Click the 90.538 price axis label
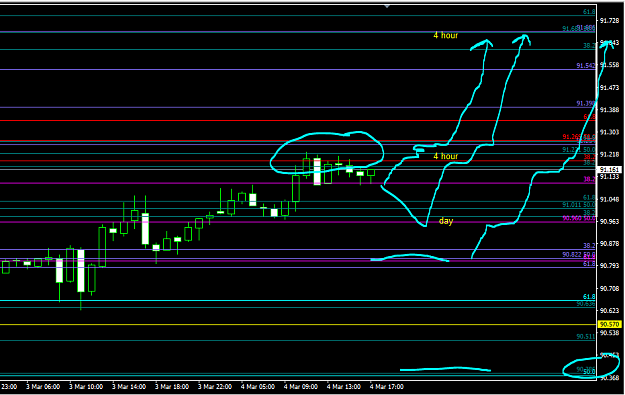This screenshot has width=625, height=395. [609, 332]
